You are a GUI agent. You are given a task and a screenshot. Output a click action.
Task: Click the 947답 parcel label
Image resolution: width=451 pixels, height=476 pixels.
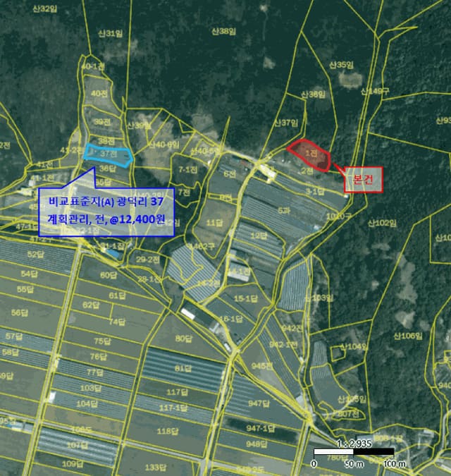click(259, 403)
